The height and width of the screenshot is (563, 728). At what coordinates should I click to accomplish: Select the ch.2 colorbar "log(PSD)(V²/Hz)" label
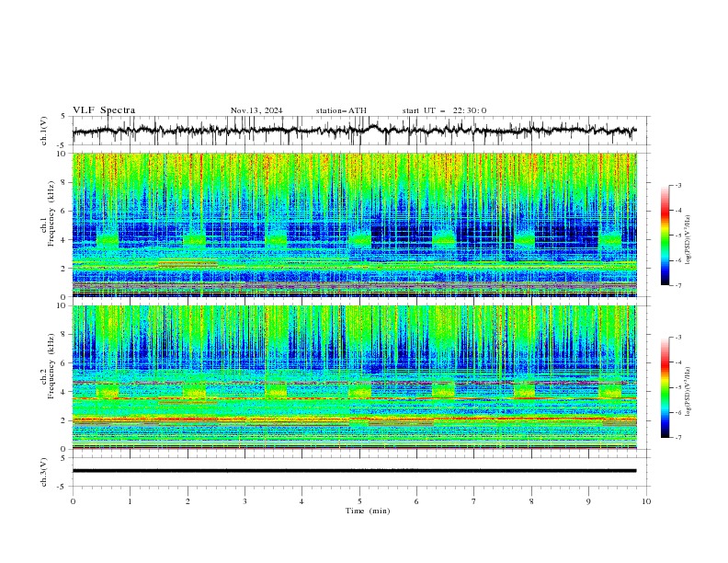(688, 392)
